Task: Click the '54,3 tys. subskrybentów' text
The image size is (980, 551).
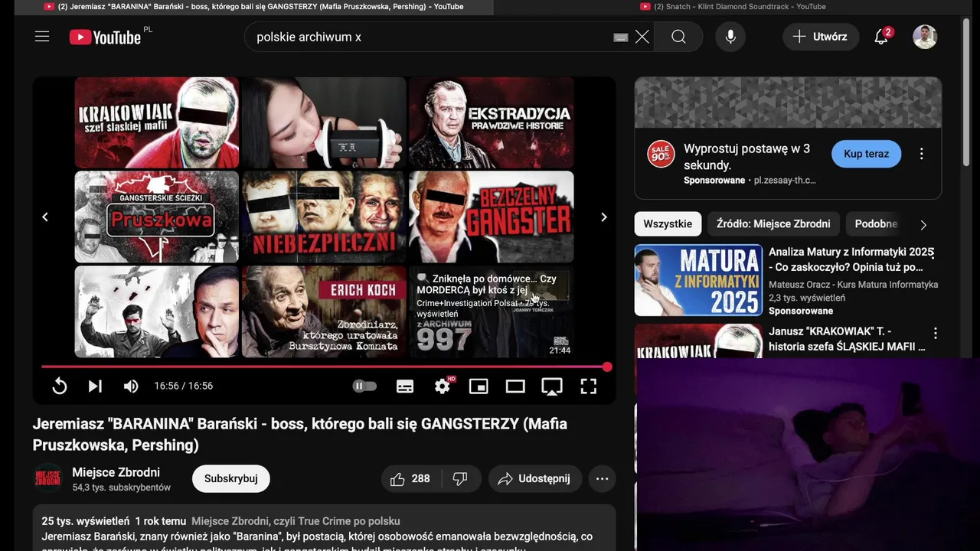Action: coord(122,487)
